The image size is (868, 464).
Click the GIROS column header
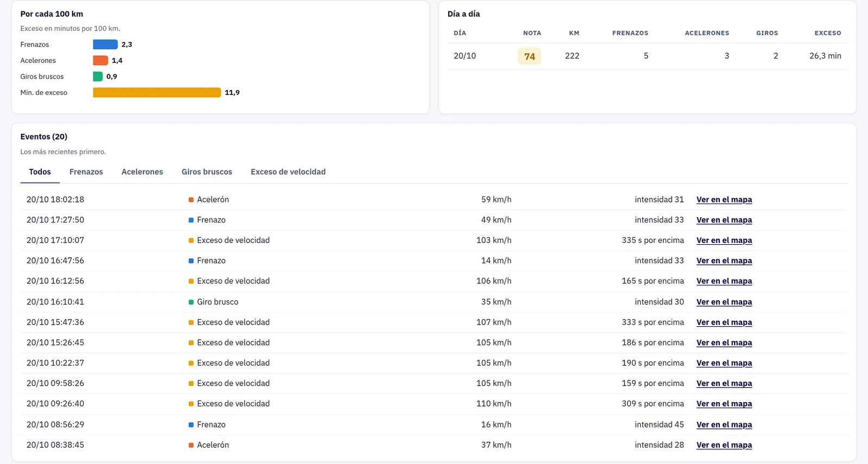tap(767, 33)
